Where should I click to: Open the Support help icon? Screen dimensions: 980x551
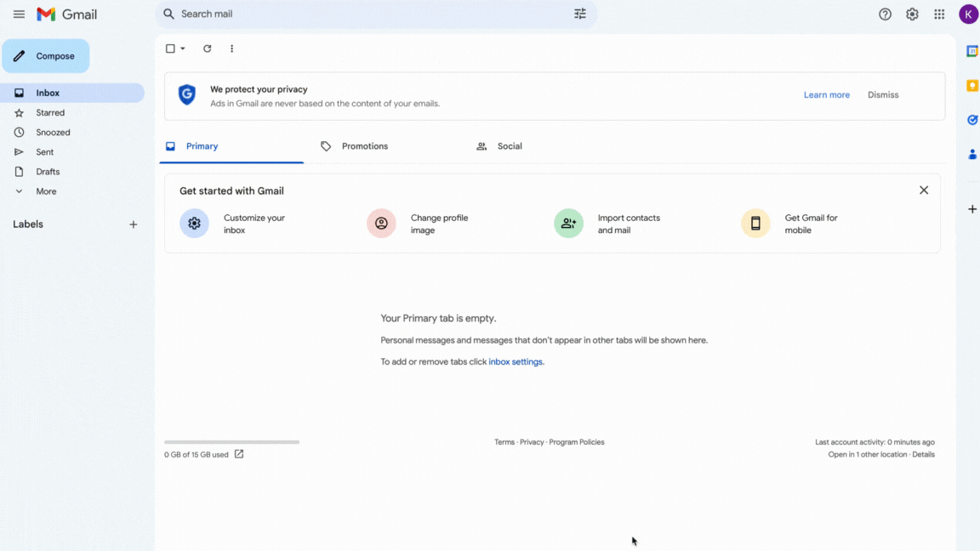pos(885,14)
